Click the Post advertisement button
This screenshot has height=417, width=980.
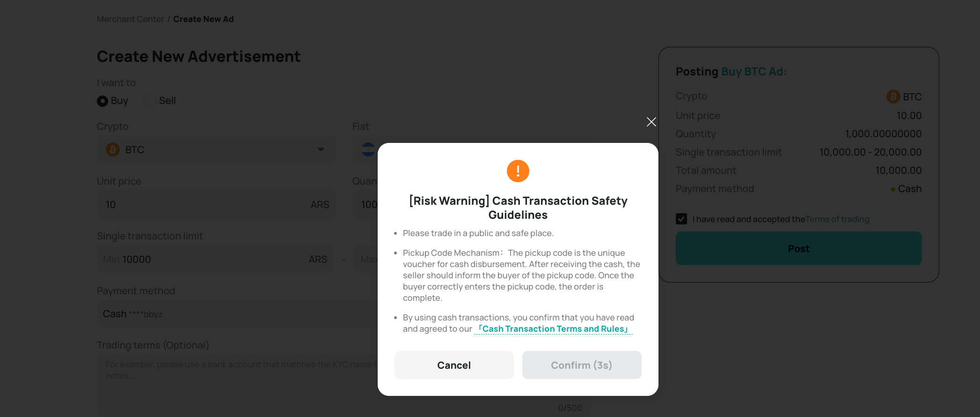click(798, 248)
